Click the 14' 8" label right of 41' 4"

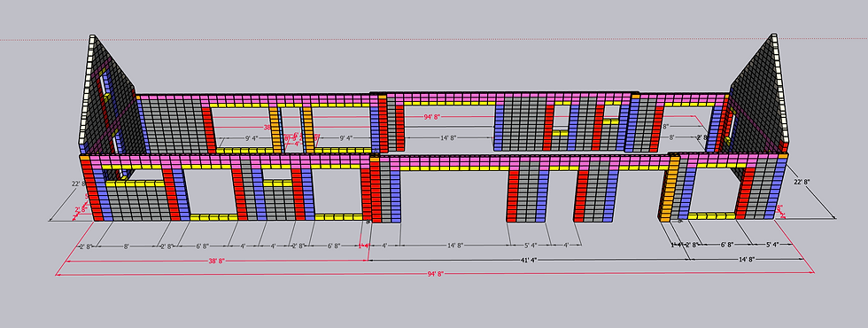[747, 259]
